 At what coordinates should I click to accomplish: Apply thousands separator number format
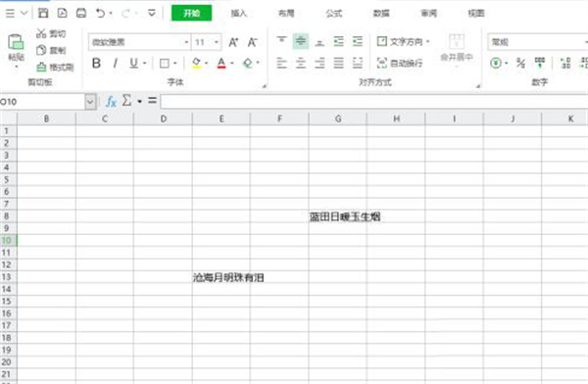[x=540, y=63]
